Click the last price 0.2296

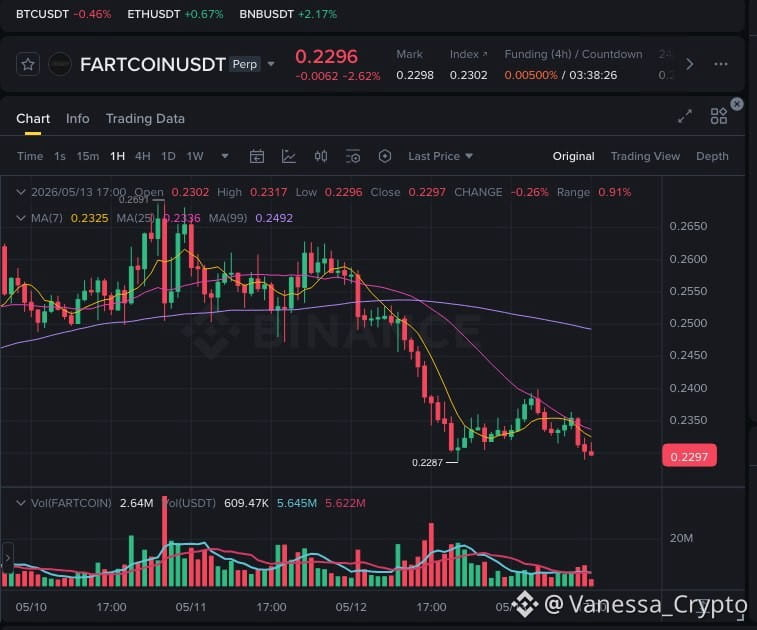point(326,56)
